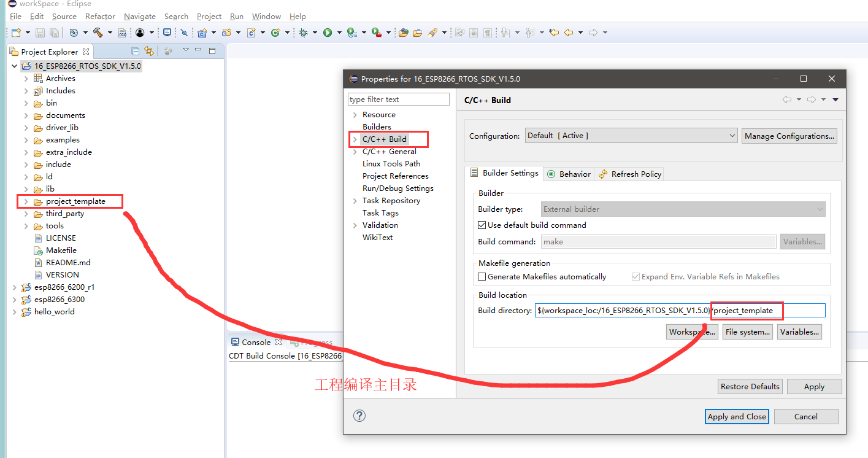This screenshot has width=868, height=458.
Task: Click the Workspace button
Action: point(693,332)
